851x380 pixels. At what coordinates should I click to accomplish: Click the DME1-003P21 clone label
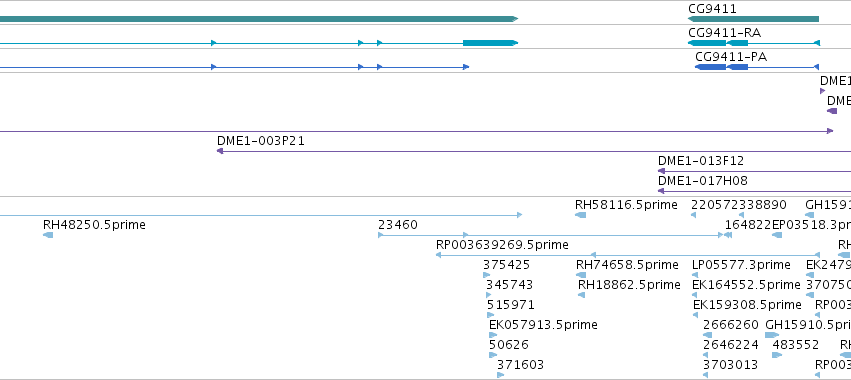click(x=261, y=141)
